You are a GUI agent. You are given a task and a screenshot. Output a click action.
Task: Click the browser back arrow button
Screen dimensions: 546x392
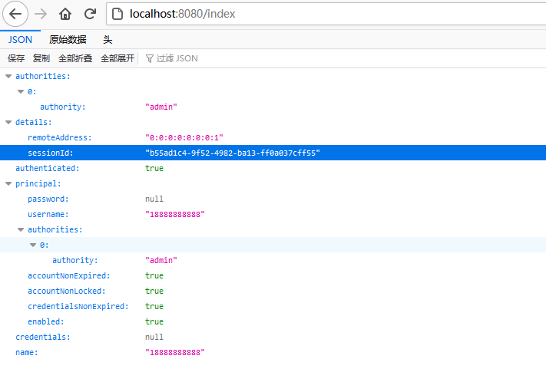click(15, 14)
